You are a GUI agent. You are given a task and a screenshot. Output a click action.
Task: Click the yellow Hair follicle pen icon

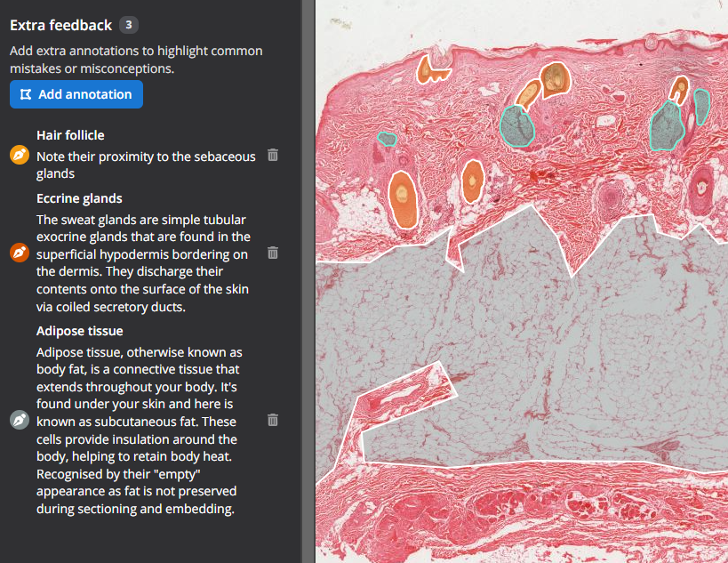pos(20,155)
